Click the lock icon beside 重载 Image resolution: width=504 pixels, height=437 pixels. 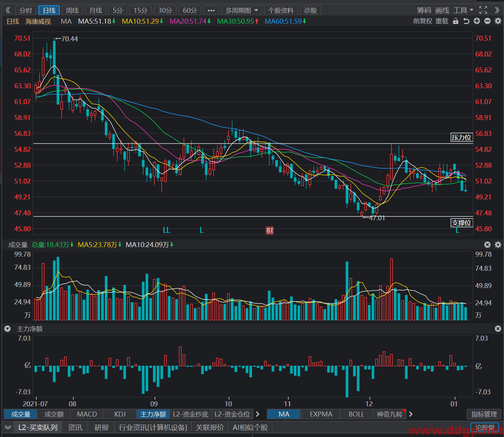(456, 21)
